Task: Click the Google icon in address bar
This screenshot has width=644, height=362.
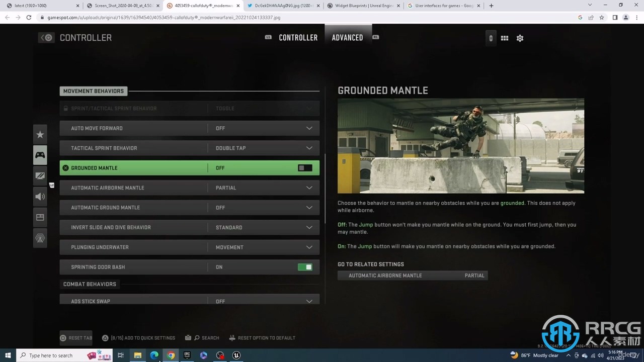Action: [x=580, y=17]
